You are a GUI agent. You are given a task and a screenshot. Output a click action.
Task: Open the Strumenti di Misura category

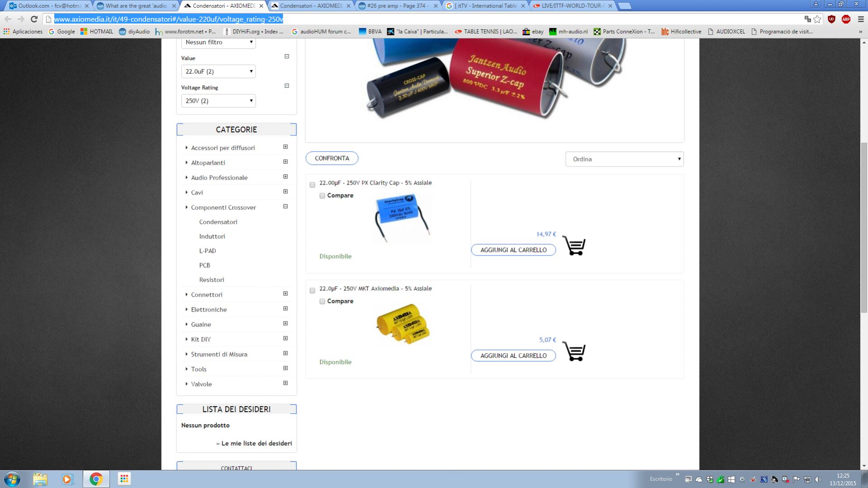click(219, 355)
